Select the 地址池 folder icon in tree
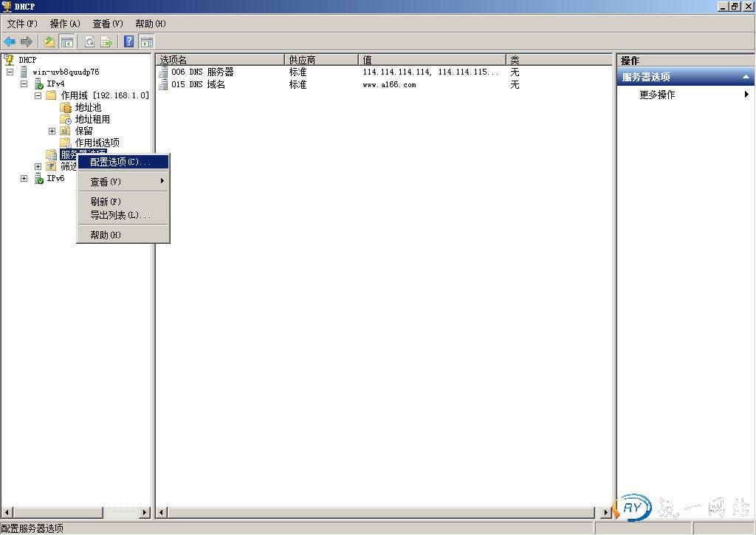Viewport: 756px width, 535px height. coord(66,107)
